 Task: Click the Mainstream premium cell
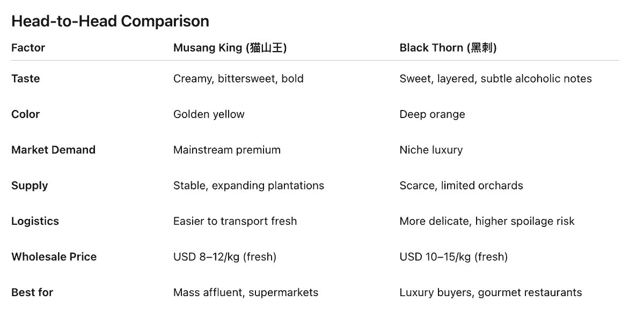[227, 150]
